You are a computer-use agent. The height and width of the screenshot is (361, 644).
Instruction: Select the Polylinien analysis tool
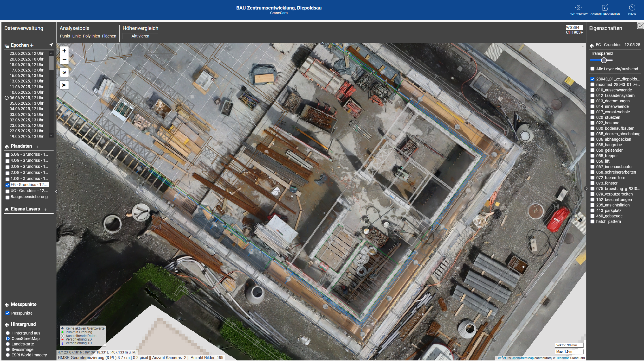pyautogui.click(x=91, y=36)
